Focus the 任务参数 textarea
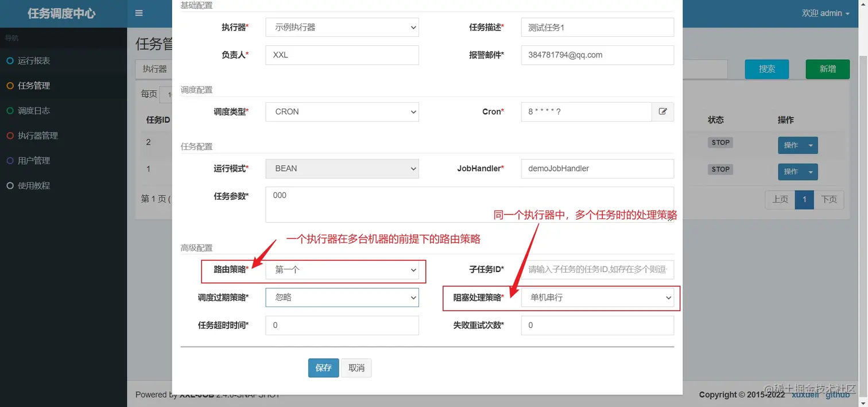Image resolution: width=868 pixels, height=407 pixels. pyautogui.click(x=470, y=204)
